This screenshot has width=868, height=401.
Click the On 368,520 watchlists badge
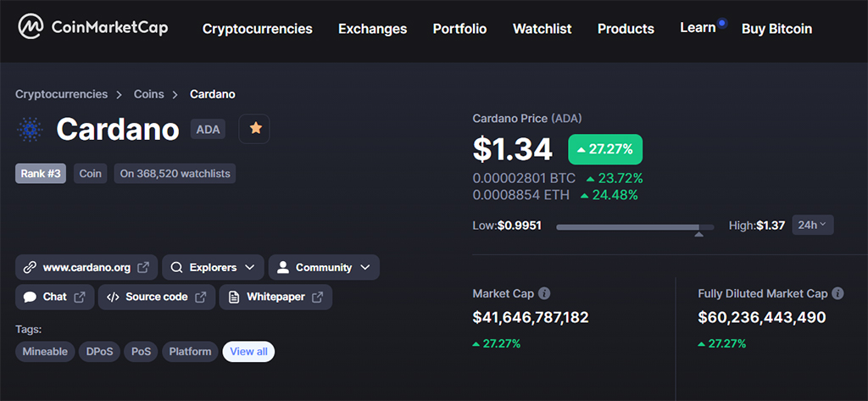[175, 173]
